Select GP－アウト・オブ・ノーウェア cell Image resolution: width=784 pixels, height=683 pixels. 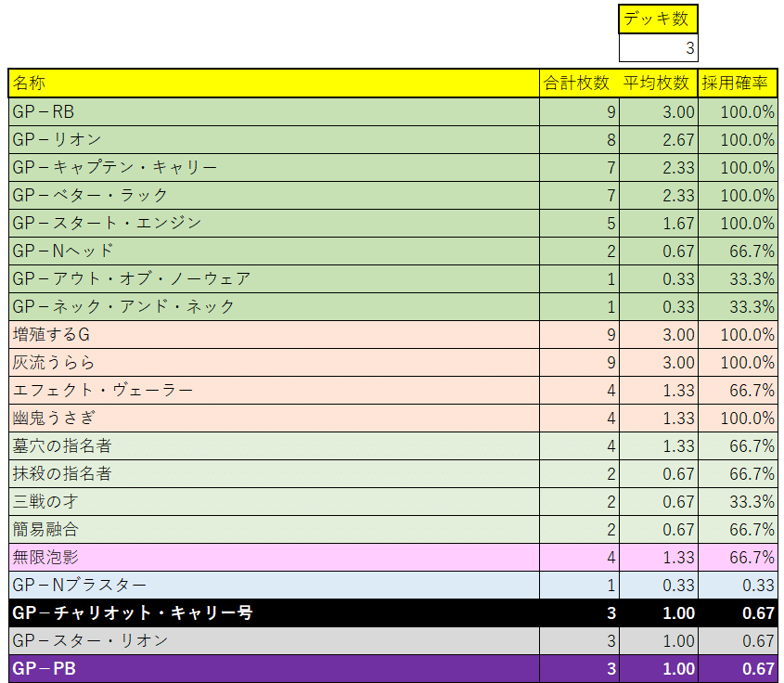[274, 279]
